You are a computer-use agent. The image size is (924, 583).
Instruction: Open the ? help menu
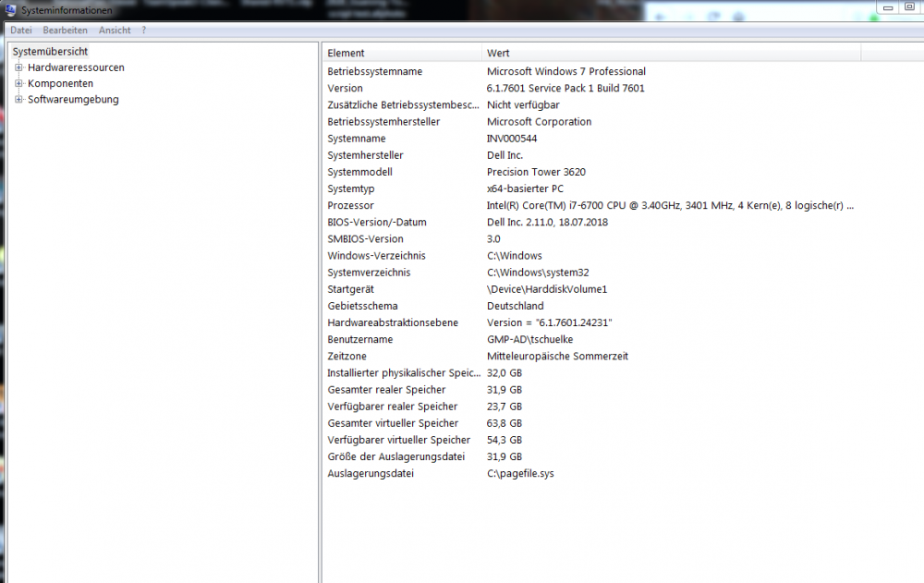tap(144, 30)
